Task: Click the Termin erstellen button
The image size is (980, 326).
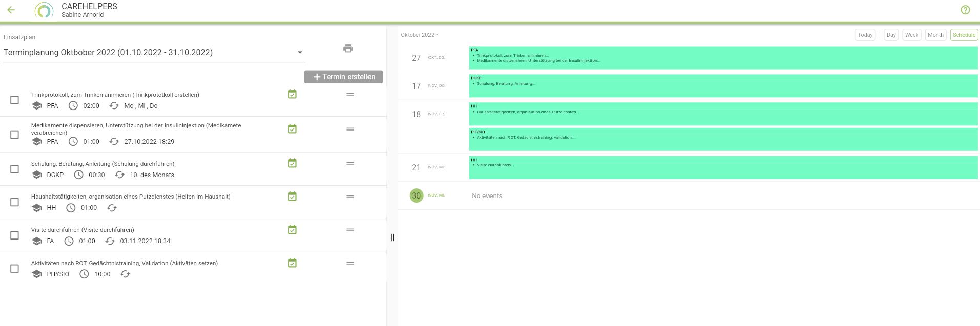Action: [343, 77]
